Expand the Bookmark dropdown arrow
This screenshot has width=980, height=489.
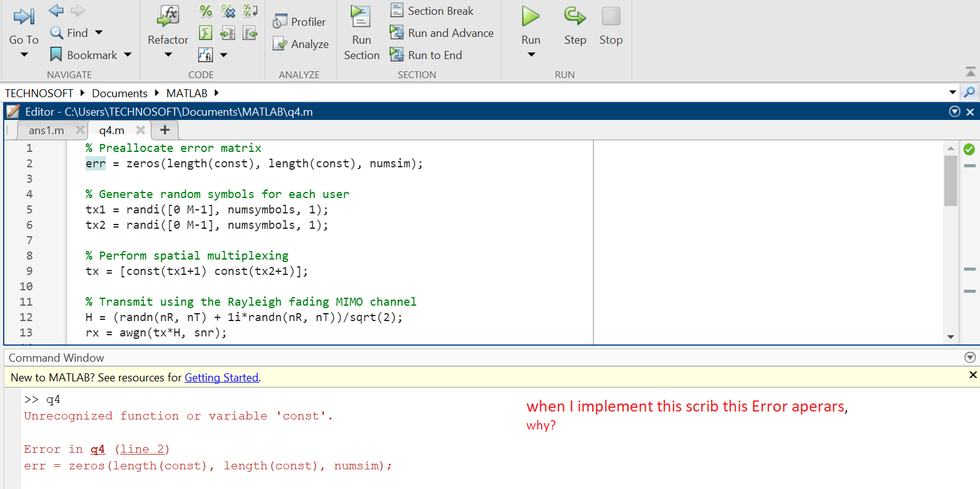tap(128, 55)
